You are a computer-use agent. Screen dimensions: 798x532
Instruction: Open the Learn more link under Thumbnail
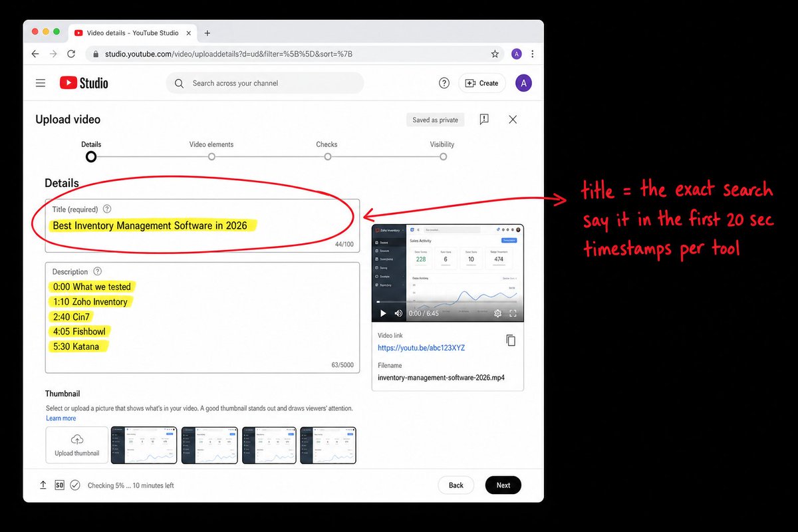point(61,418)
